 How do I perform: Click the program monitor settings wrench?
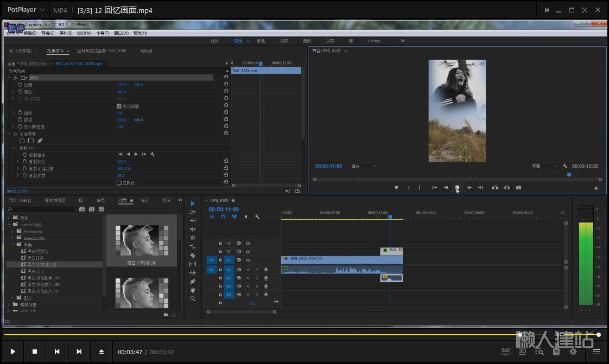point(565,166)
